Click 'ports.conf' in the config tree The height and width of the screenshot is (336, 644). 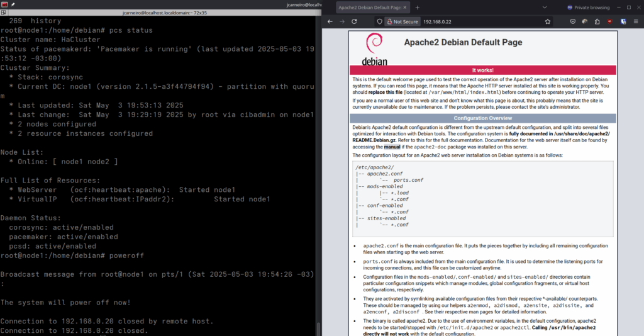pyautogui.click(x=408, y=180)
